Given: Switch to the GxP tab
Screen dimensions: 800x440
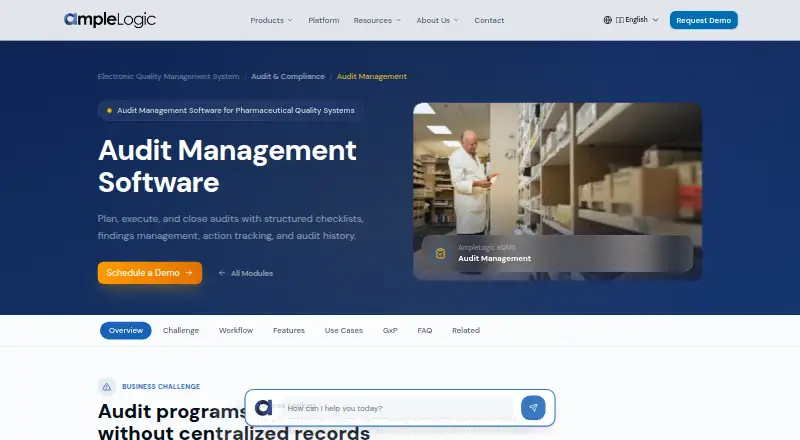Looking at the screenshot, I should pyautogui.click(x=390, y=330).
